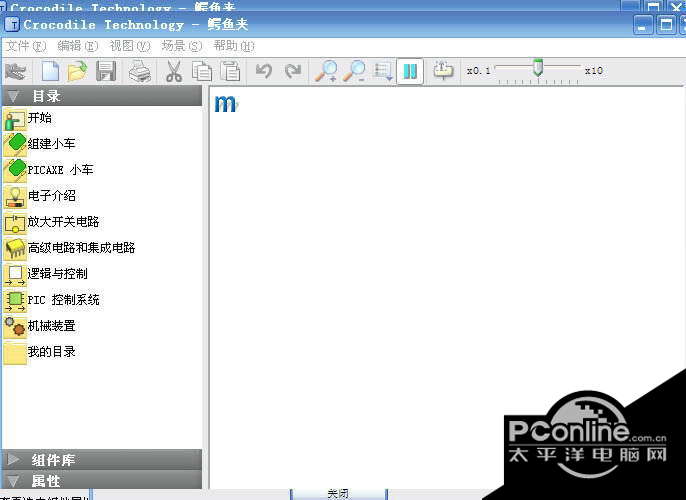
Task: Open the 逻辑与控制 folder icon
Action: click(x=14, y=275)
